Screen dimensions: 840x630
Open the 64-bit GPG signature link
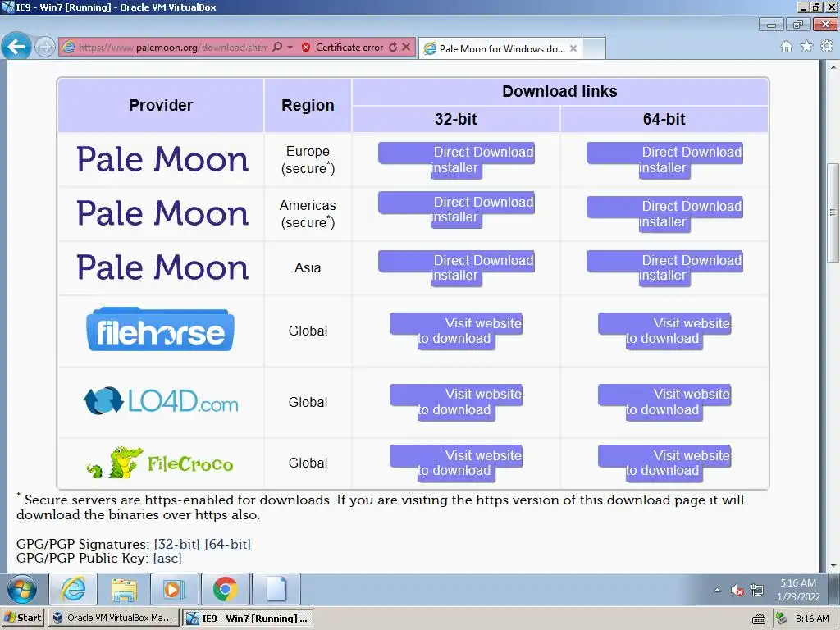coord(228,544)
